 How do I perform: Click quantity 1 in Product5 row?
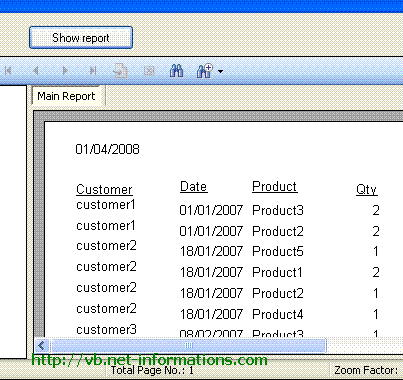376,251
